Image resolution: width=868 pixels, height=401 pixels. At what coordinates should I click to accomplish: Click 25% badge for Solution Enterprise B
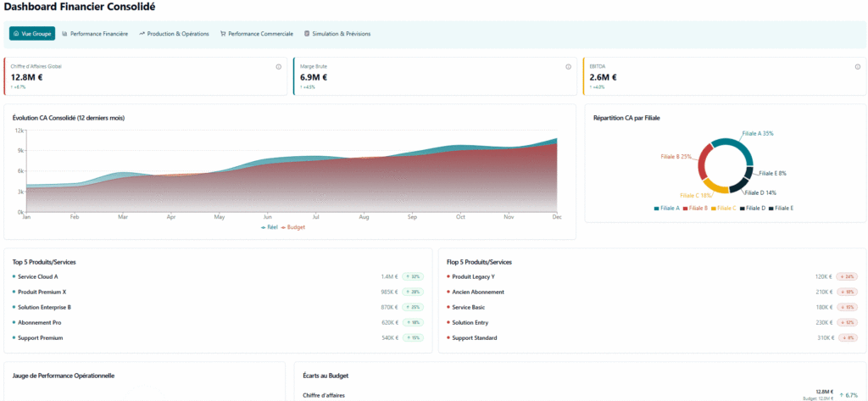point(413,307)
